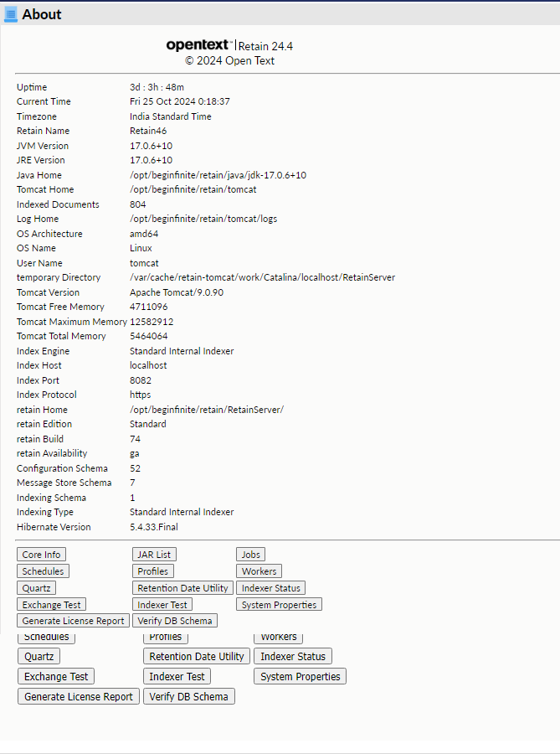Open the Core Info button
The height and width of the screenshot is (754, 560).
click(x=41, y=555)
